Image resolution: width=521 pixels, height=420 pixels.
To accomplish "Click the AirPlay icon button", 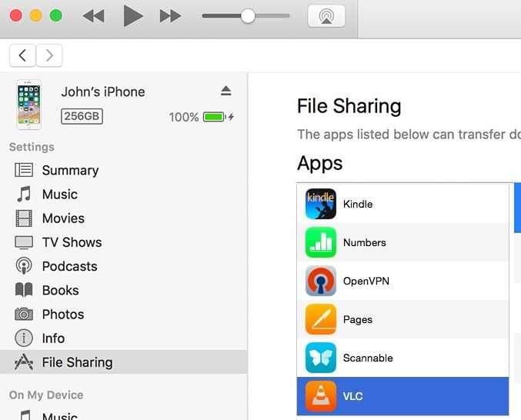I will [x=326, y=15].
